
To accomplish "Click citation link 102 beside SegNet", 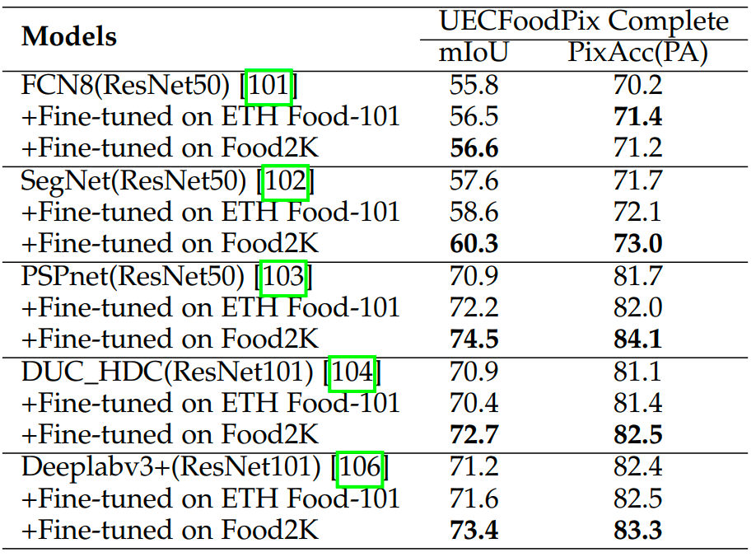I will point(284,183).
